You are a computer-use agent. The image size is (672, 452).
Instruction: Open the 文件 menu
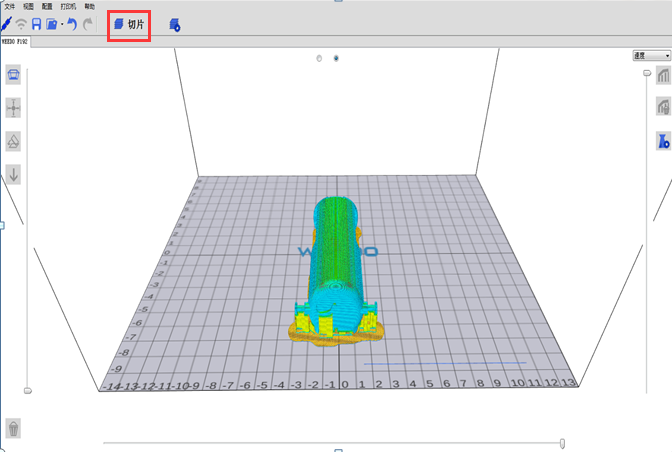point(9,6)
